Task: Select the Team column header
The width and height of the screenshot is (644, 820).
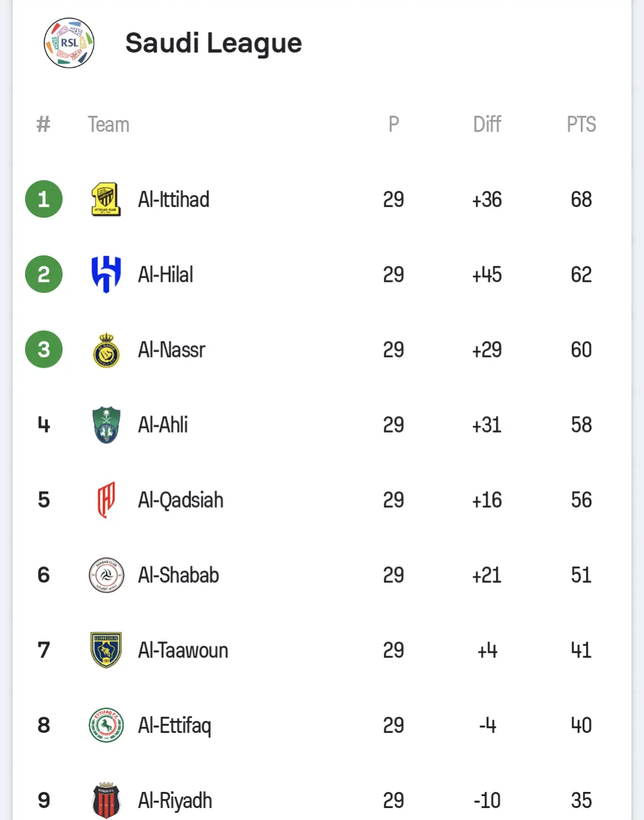Action: click(x=109, y=124)
